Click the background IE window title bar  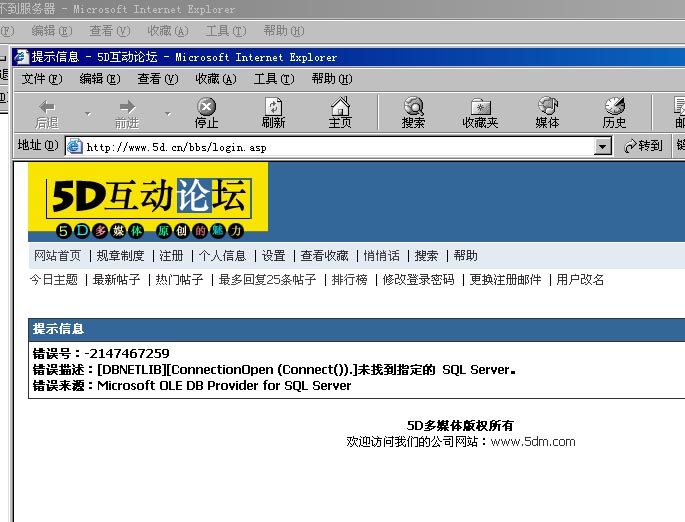pyautogui.click(x=342, y=9)
